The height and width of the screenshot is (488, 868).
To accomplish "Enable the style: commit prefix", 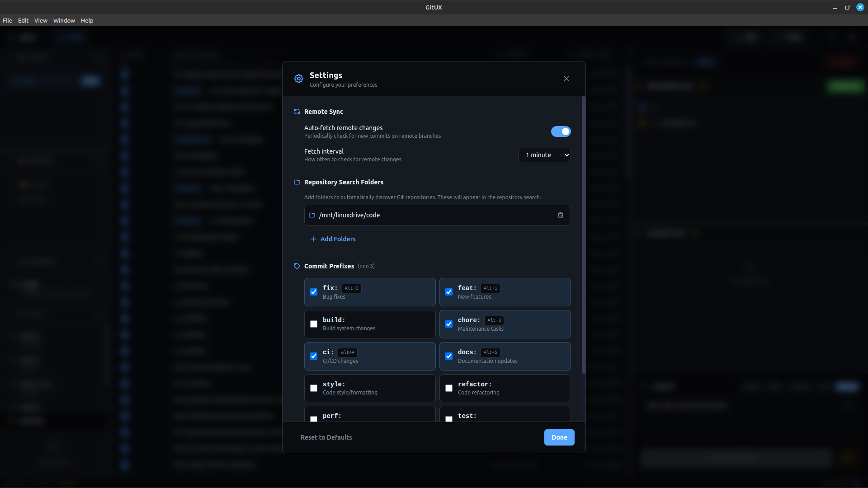I will pos(314,388).
